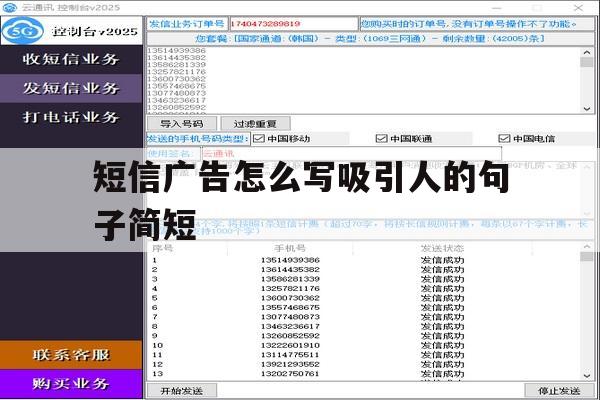
Task: Toggle 中国移动 checkbox
Action: [259, 139]
